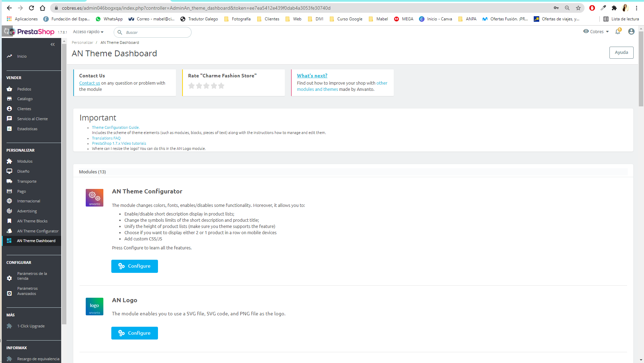Image resolution: width=644 pixels, height=363 pixels.
Task: Open Módulos puzzle icon in sidebar
Action: pos(9,161)
